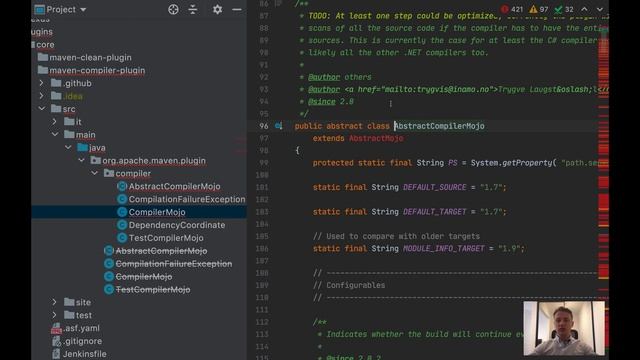Hide the Project panel with minus icon

[237, 9]
